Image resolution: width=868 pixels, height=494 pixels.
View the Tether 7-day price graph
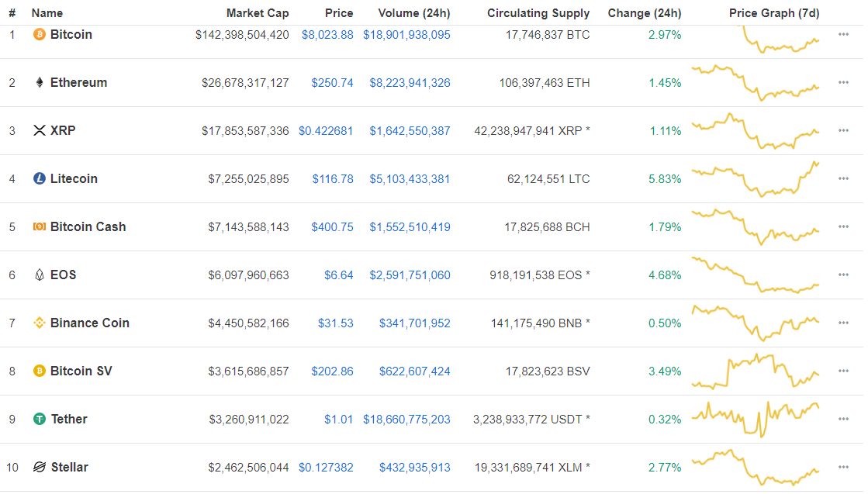click(x=756, y=420)
